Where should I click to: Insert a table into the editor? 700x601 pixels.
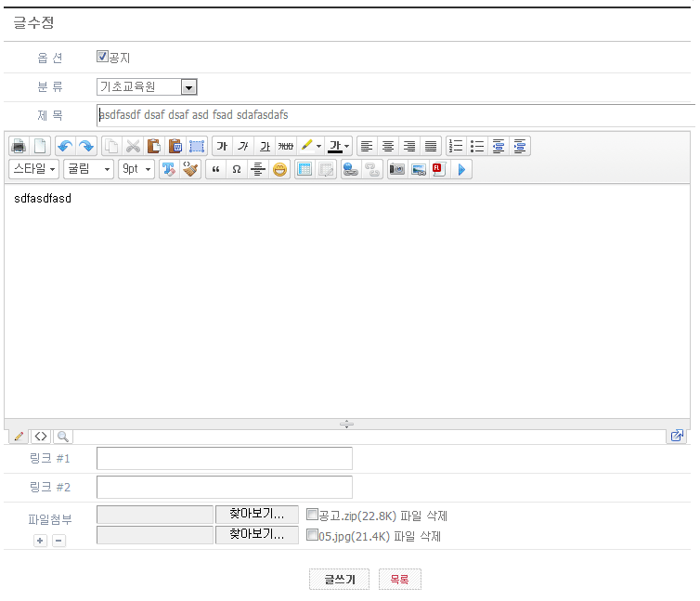coord(305,169)
